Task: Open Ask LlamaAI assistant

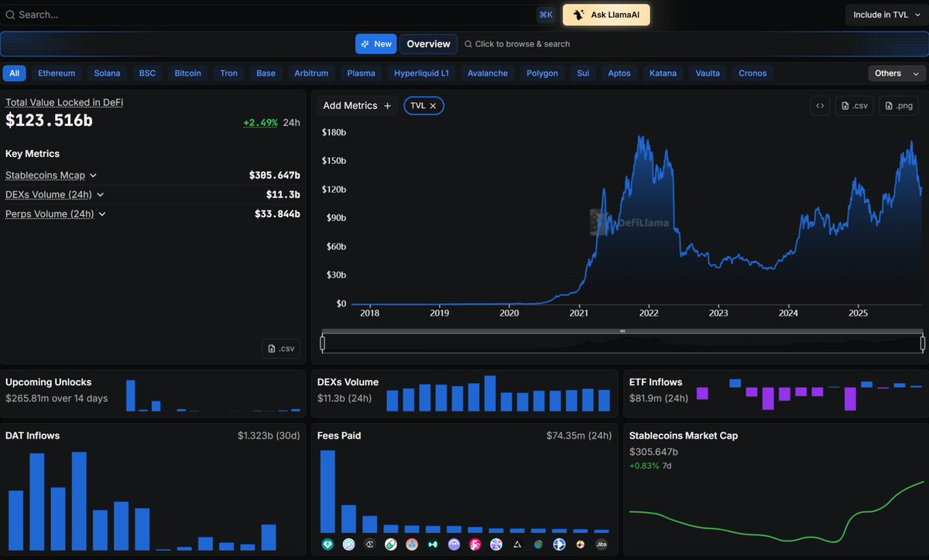Action: point(606,15)
